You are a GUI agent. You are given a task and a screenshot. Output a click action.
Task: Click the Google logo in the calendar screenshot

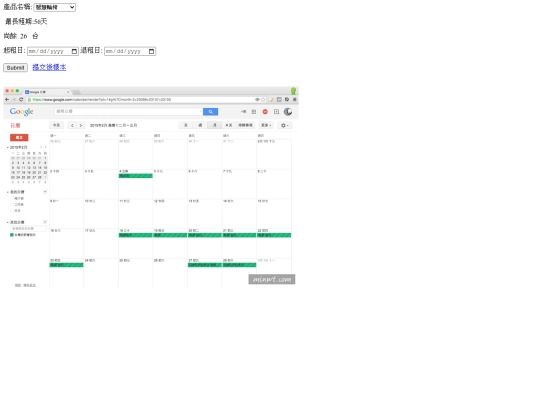point(21,112)
